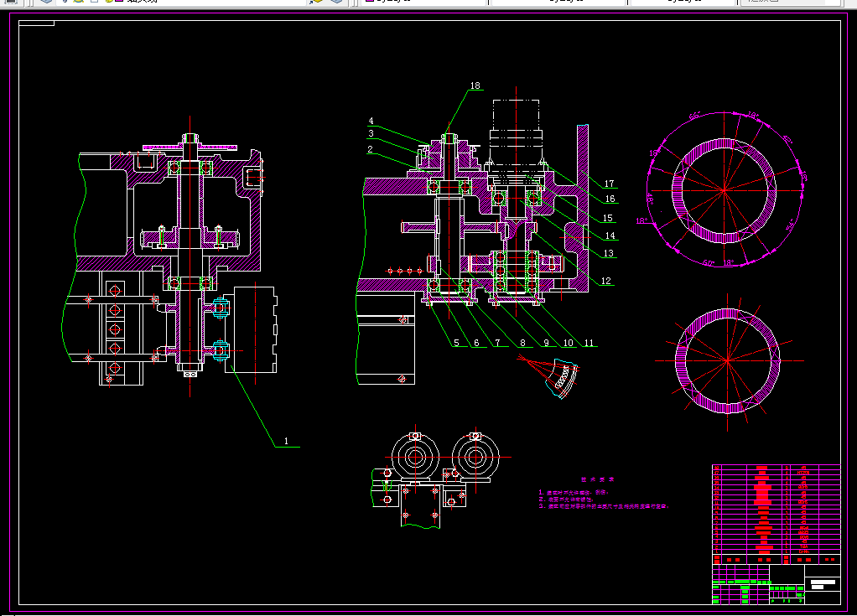Select part balloon number 15

[608, 219]
